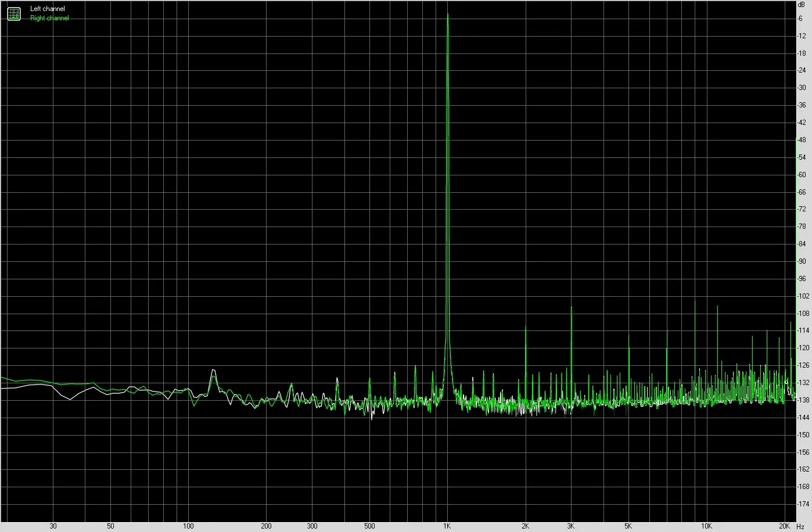Click the 3K frequency axis label

571,526
